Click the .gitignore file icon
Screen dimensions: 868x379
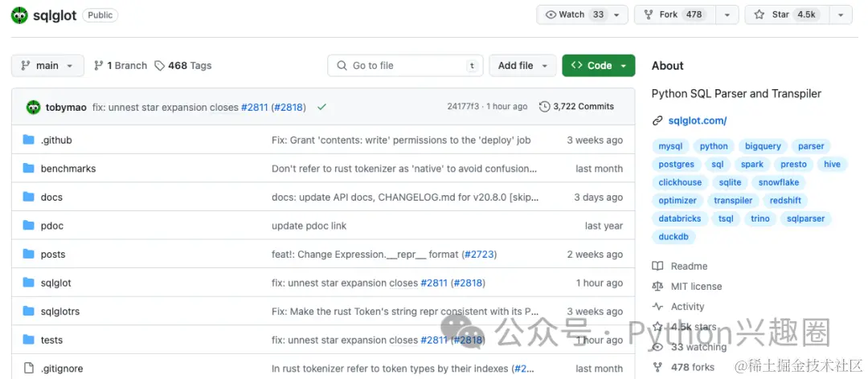29,368
